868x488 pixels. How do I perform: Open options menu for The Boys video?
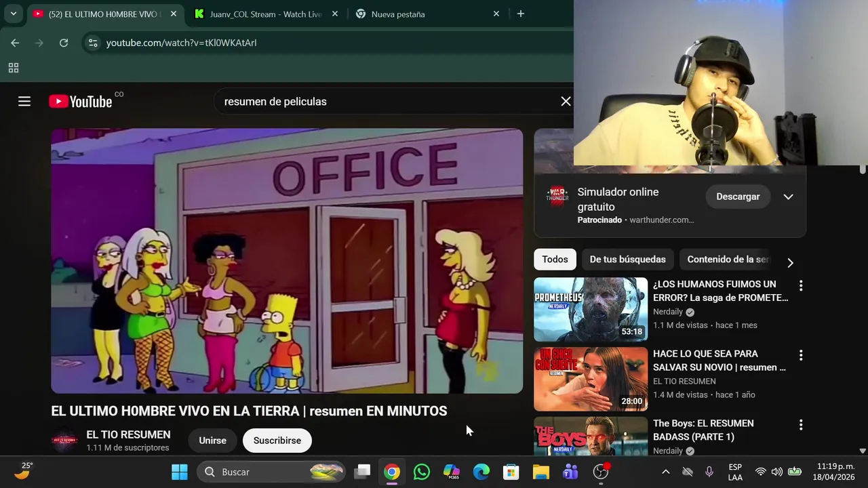pyautogui.click(x=801, y=425)
